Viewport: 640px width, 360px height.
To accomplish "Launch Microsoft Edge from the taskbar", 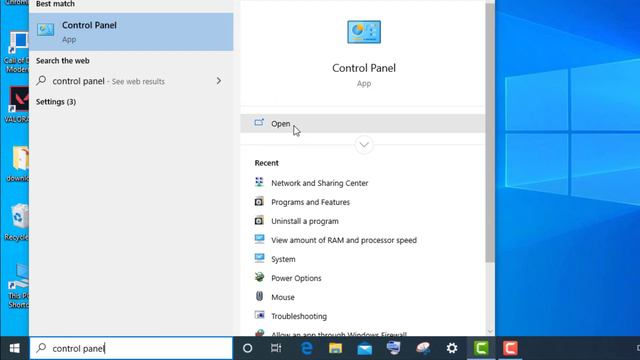I will 307,348.
